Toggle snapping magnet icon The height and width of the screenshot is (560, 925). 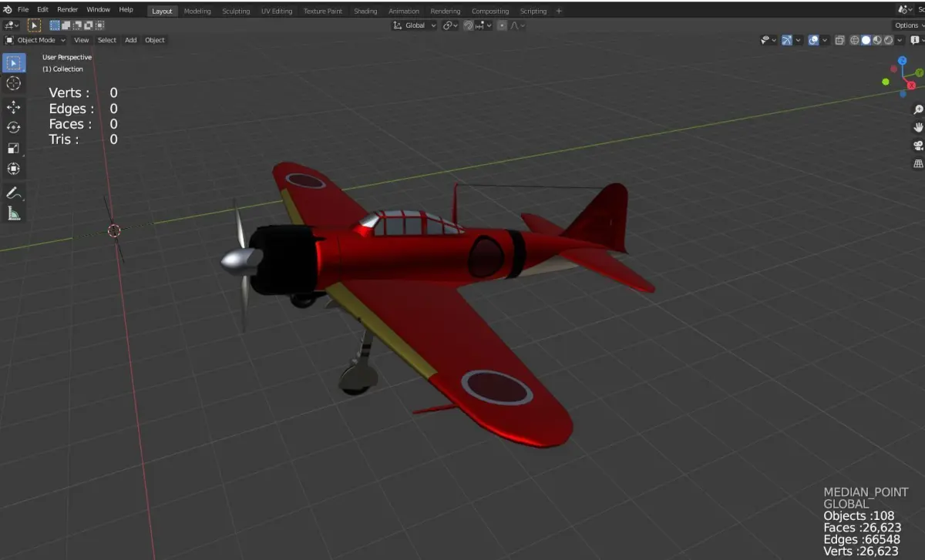(x=468, y=25)
